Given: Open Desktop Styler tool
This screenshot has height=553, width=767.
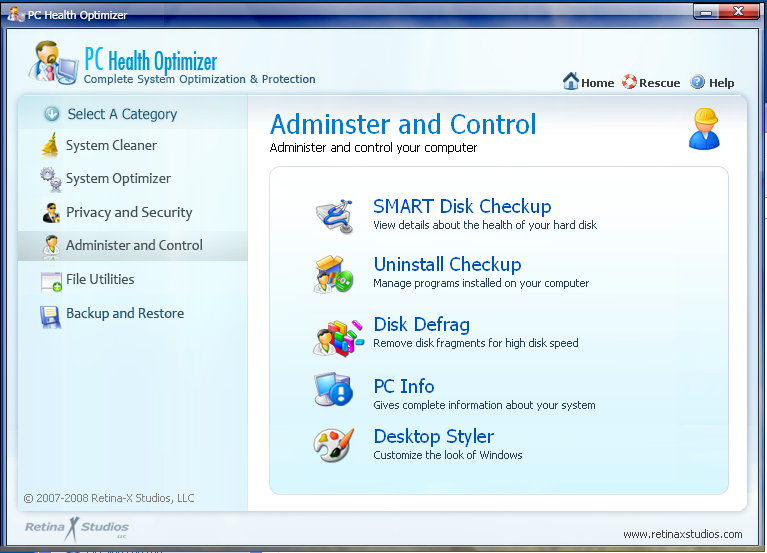Looking at the screenshot, I should 434,437.
